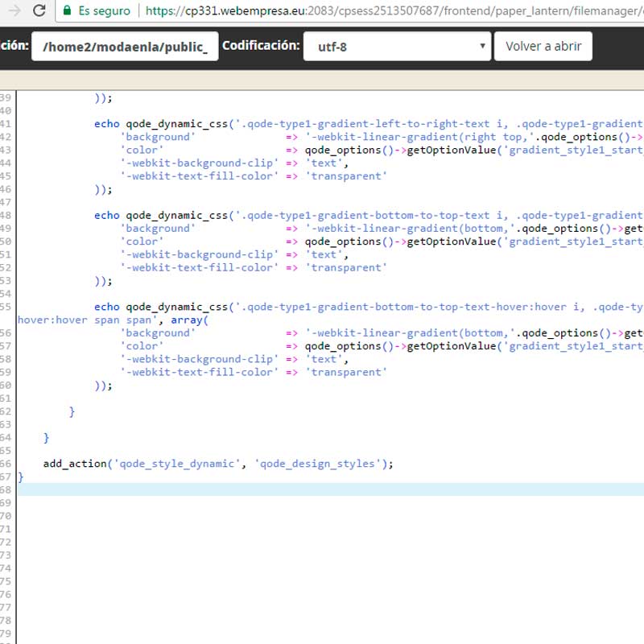
Task: Open the utf-8 encoding dropdown
Action: pos(397,47)
